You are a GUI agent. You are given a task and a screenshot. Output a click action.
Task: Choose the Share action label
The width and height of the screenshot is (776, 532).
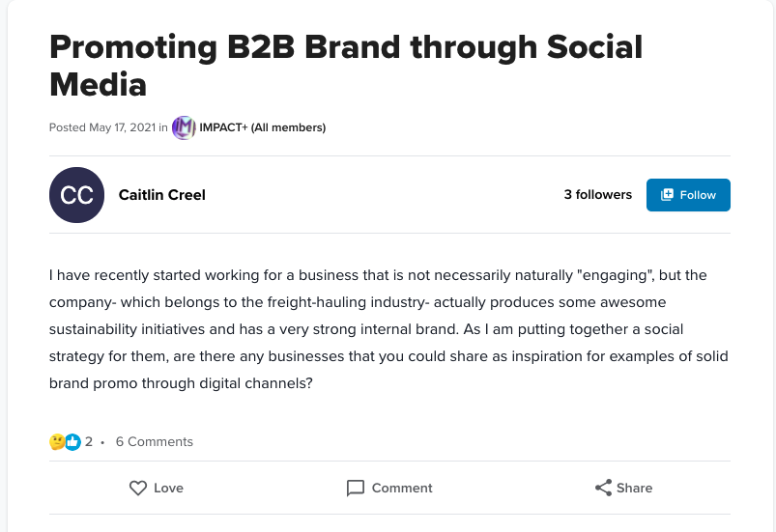click(634, 489)
